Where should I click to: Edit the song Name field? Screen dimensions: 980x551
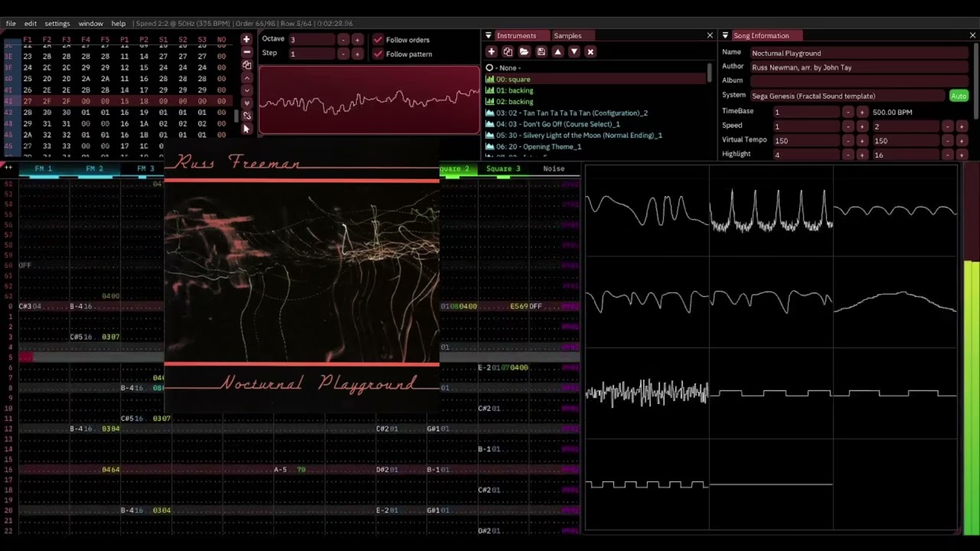tap(859, 53)
